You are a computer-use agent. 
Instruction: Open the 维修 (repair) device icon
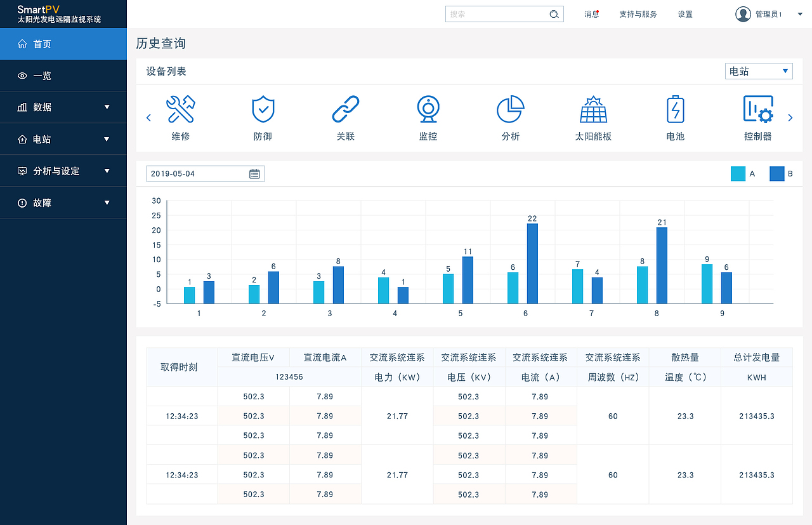(181, 109)
